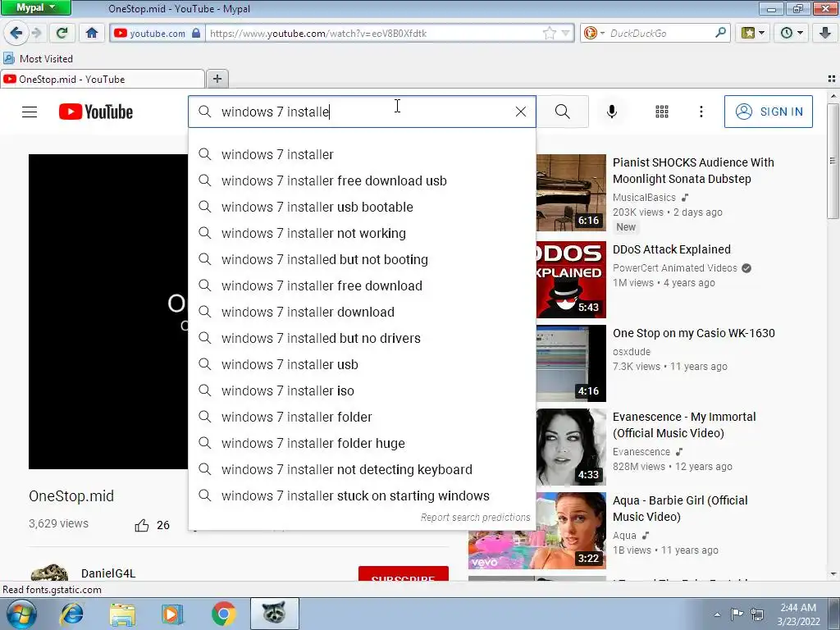The image size is (840, 630).
Task: Select the OneStop.mid - YouTube tab
Action: point(103,80)
